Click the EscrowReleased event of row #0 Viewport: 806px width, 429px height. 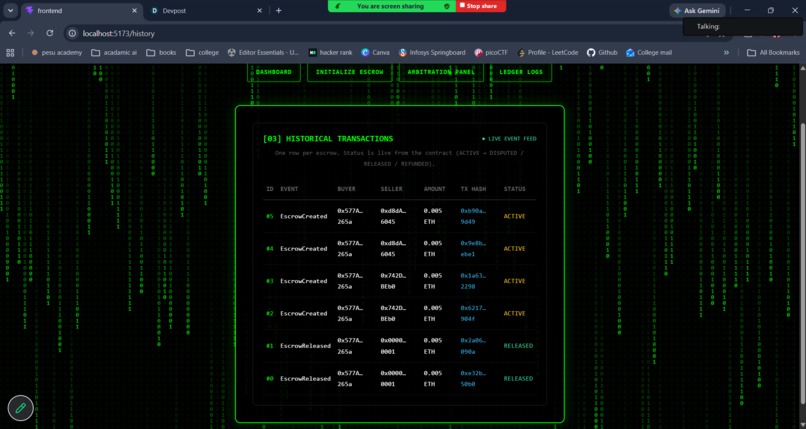[305, 379]
